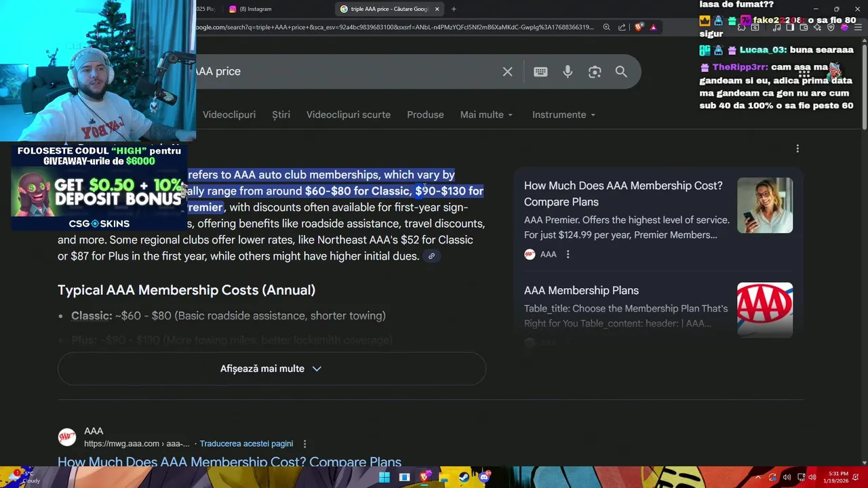
Task: Open more options beside Traducerea acestei pagini
Action: pyautogui.click(x=304, y=443)
